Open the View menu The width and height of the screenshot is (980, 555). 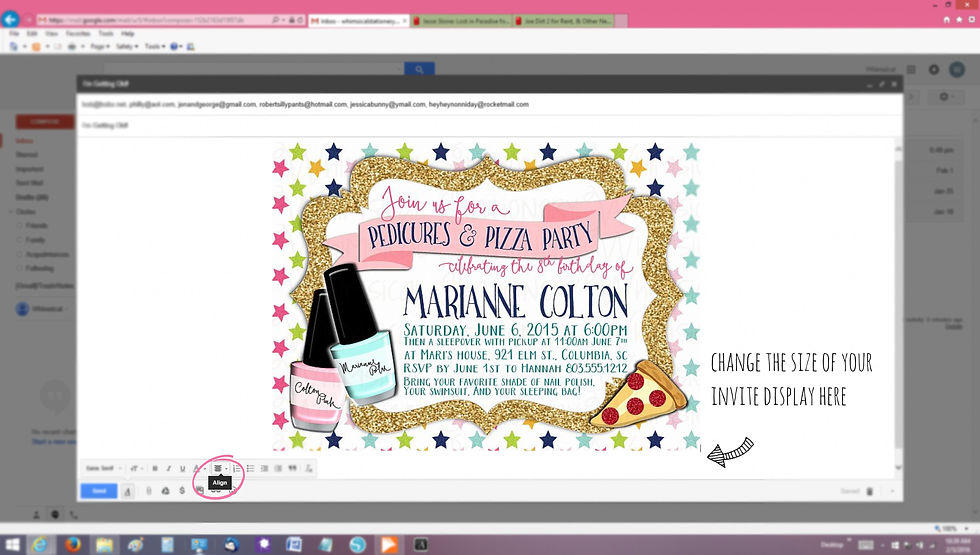pyautogui.click(x=52, y=34)
